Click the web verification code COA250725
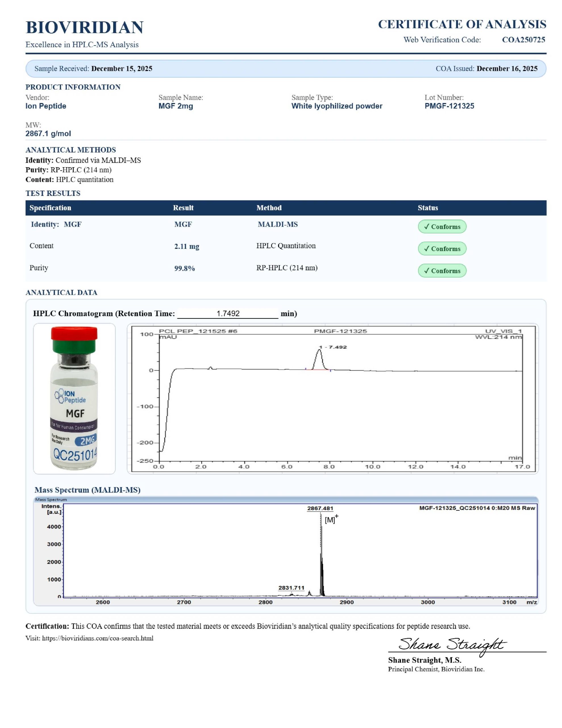 [x=523, y=40]
